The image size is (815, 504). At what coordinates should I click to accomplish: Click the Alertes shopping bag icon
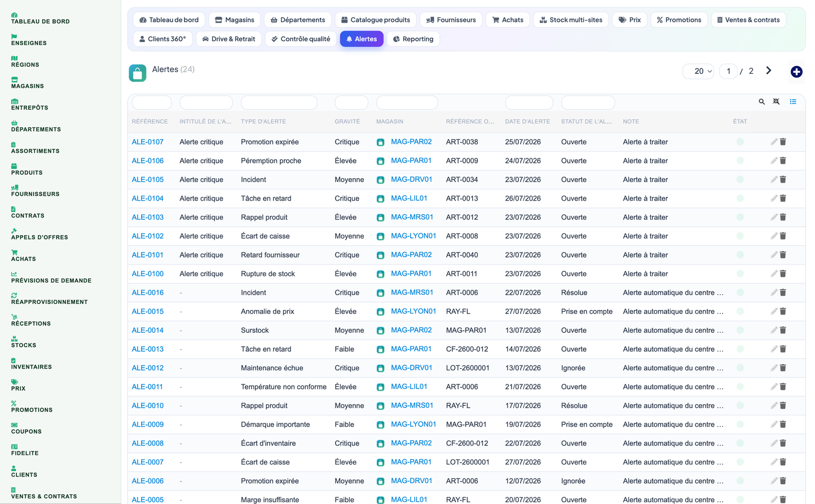tap(138, 73)
